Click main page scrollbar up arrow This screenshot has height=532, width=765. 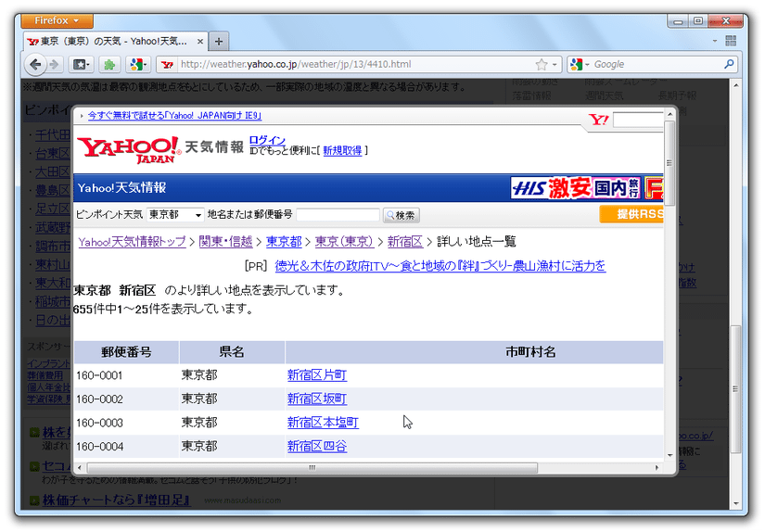tap(735, 85)
